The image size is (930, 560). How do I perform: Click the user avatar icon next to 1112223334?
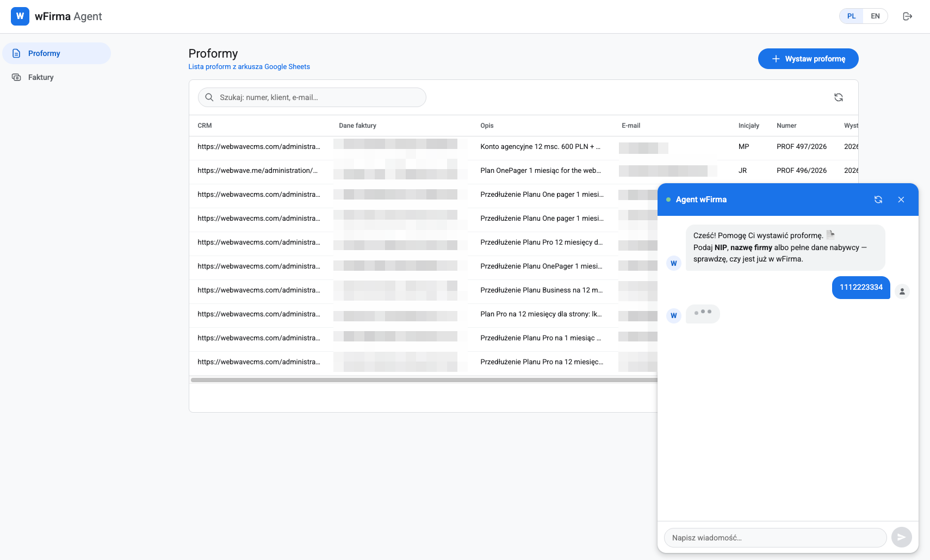902,291
